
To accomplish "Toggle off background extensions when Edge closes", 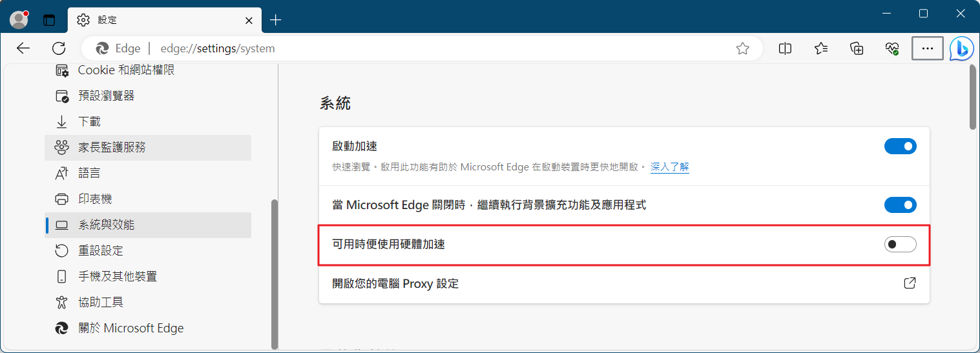I will [900, 205].
